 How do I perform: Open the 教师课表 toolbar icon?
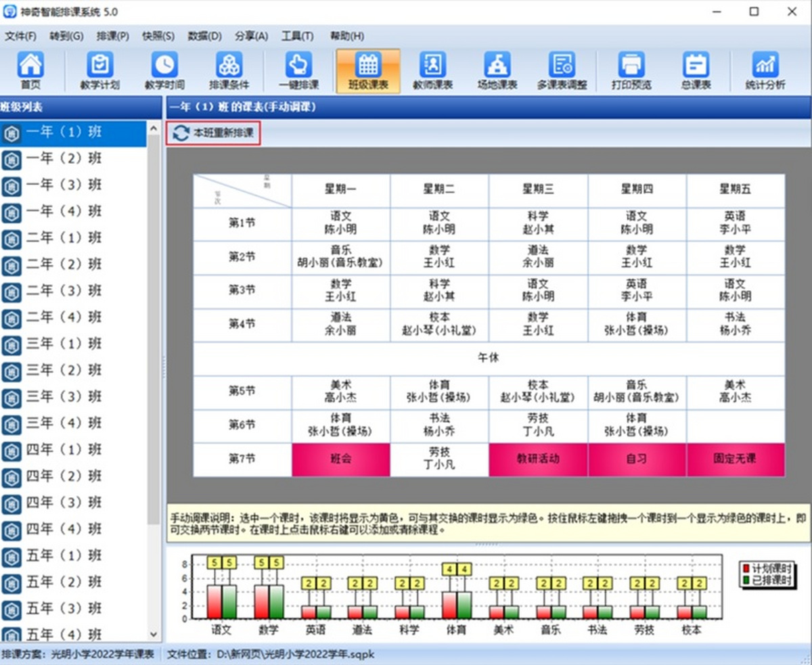(432, 71)
